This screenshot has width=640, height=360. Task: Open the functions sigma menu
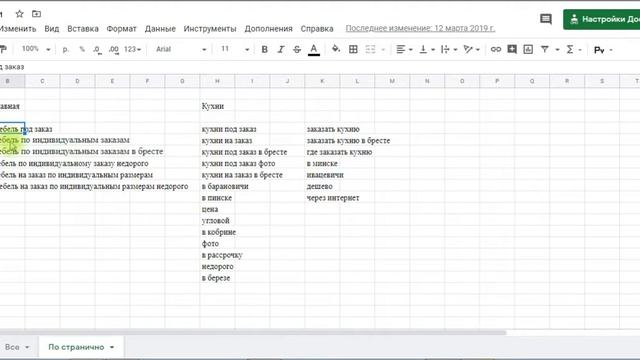pyautogui.click(x=570, y=49)
